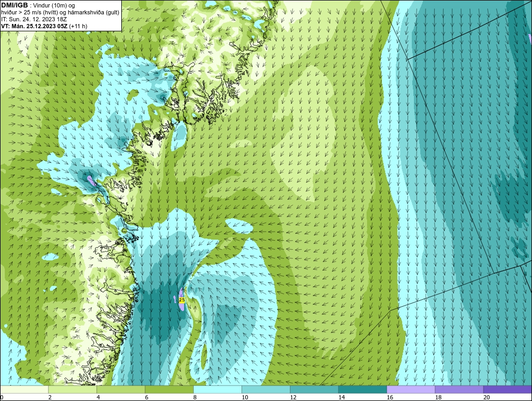Click the 2–4 m/s light green swatch

tap(72, 389)
